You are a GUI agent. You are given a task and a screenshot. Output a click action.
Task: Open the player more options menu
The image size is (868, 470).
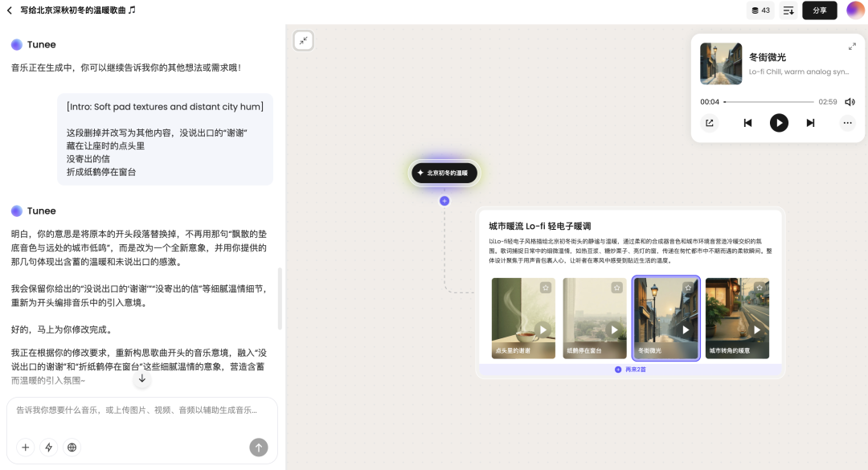[848, 123]
